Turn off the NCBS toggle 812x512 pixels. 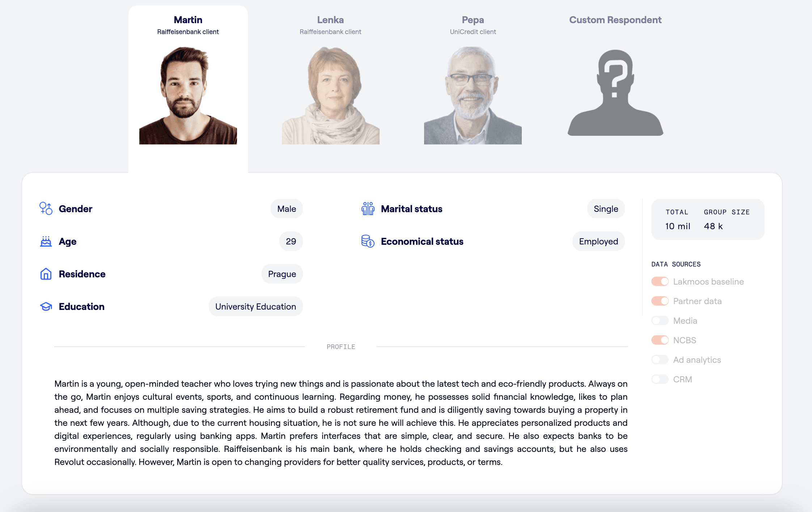pos(660,340)
